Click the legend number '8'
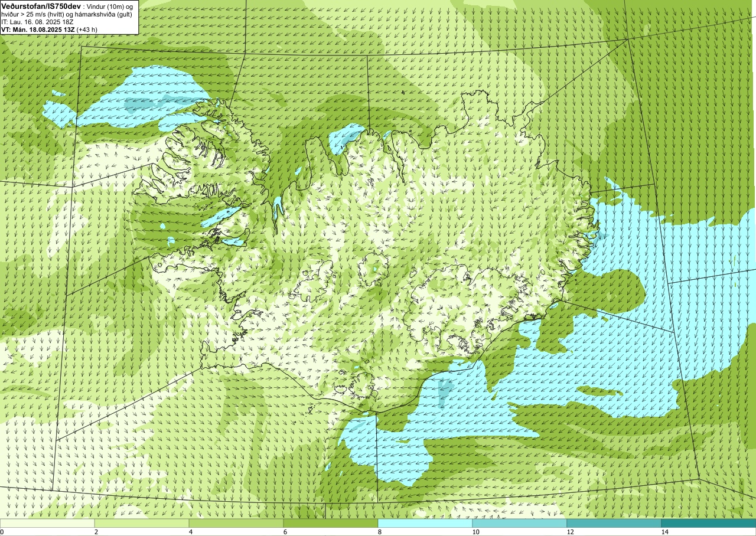The width and height of the screenshot is (756, 536). 380,532
